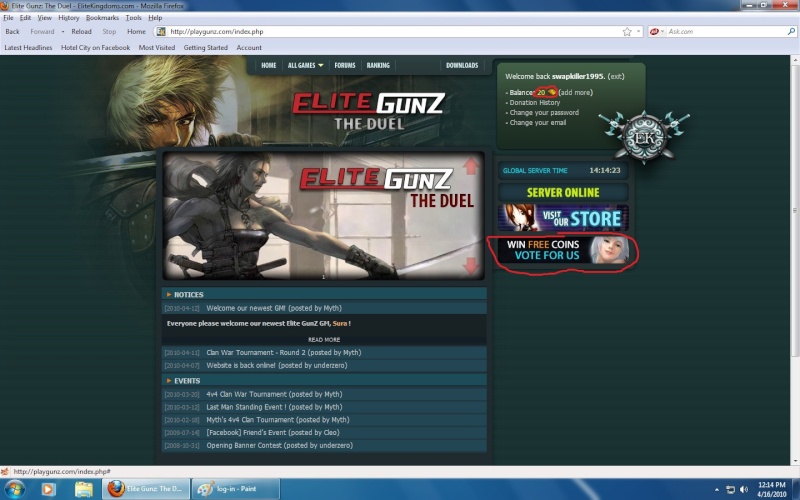Open Donation History link
This screenshot has width=800, height=500.
(535, 103)
